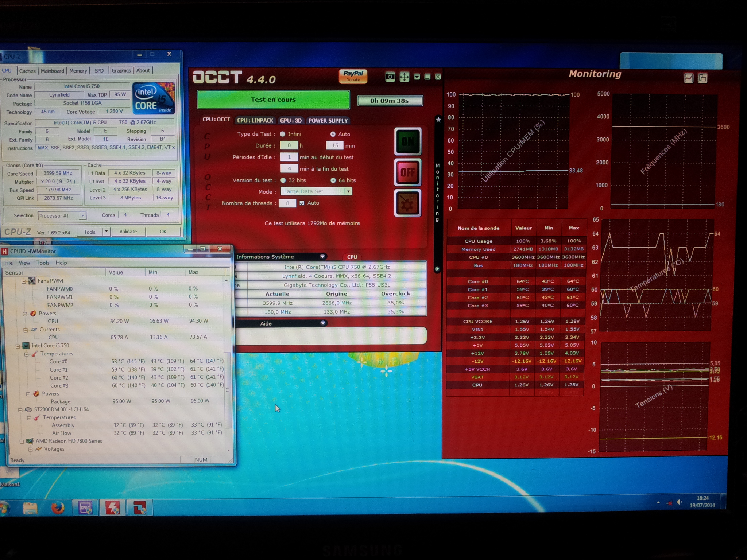Switch to the CPU:LINPACK tab
Screen dimensions: 747x560
255,120
